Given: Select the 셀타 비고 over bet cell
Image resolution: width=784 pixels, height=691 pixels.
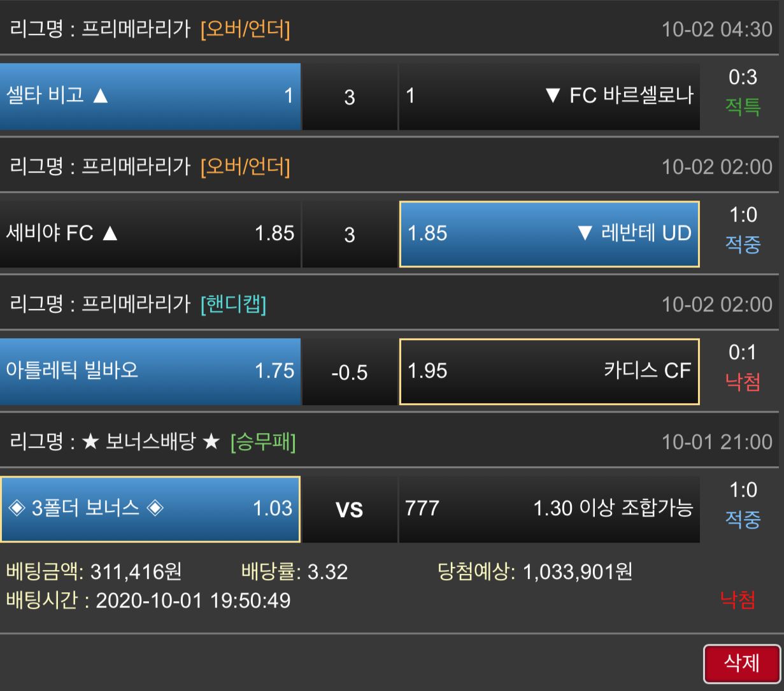Looking at the screenshot, I should click(150, 96).
